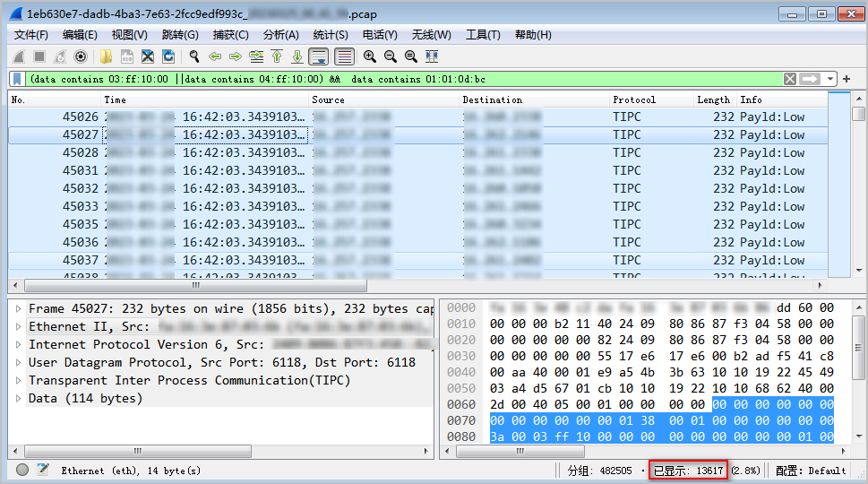Click the resize columns icon

pyautogui.click(x=432, y=56)
